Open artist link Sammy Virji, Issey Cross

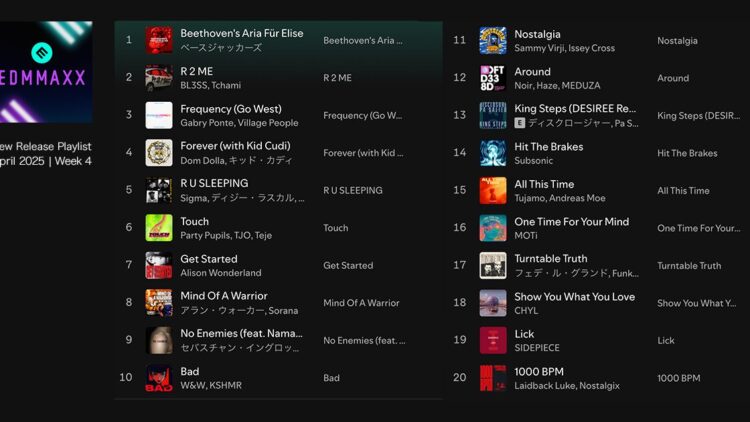564,48
